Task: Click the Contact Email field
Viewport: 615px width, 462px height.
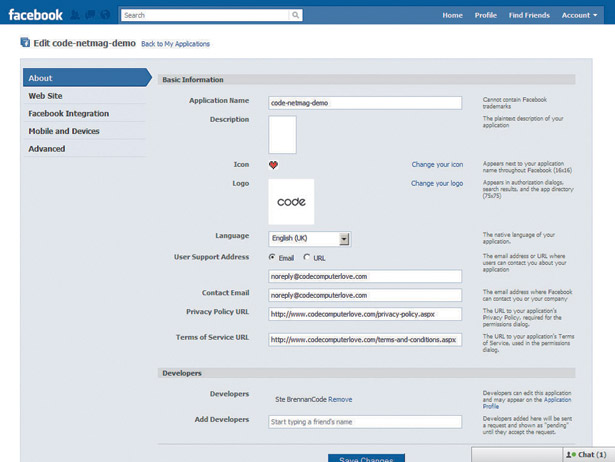Action: (365, 295)
